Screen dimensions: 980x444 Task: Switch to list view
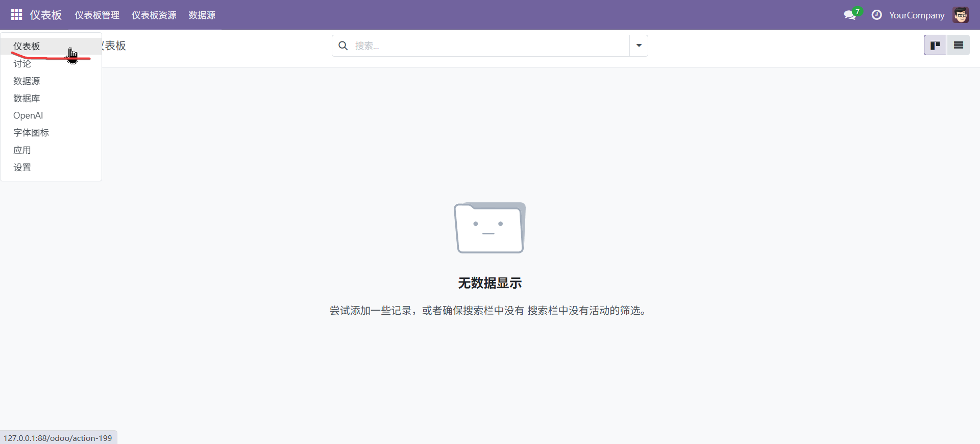[958, 45]
